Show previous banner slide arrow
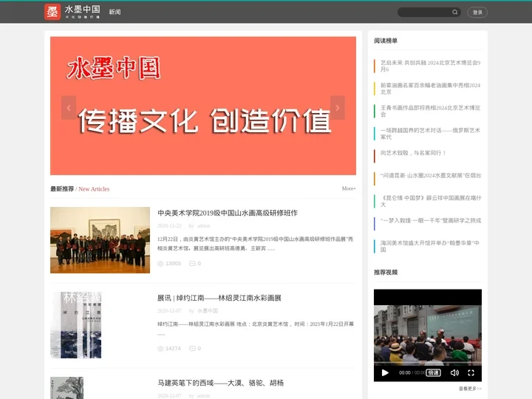The height and width of the screenshot is (399, 532). (69, 108)
